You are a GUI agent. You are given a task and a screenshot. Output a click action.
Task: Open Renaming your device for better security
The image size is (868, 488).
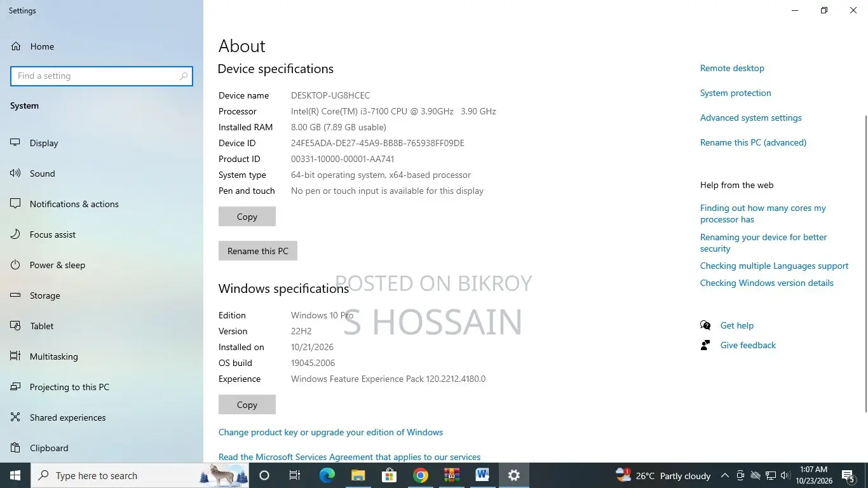click(763, 243)
